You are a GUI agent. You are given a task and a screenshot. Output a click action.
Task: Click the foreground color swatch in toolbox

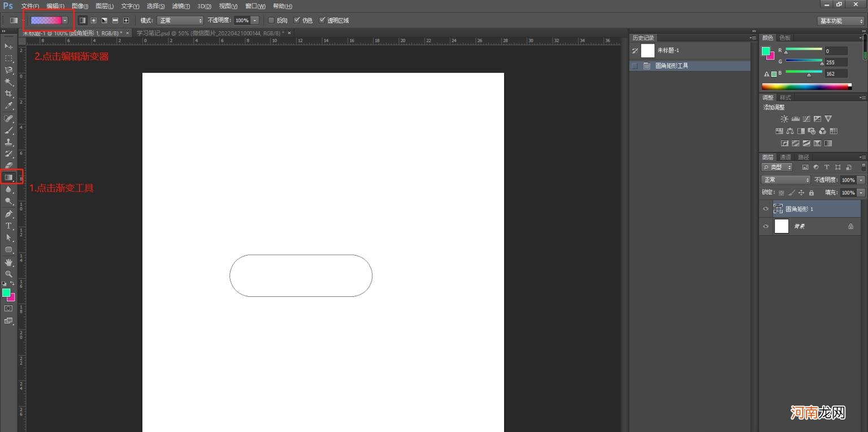(6, 292)
